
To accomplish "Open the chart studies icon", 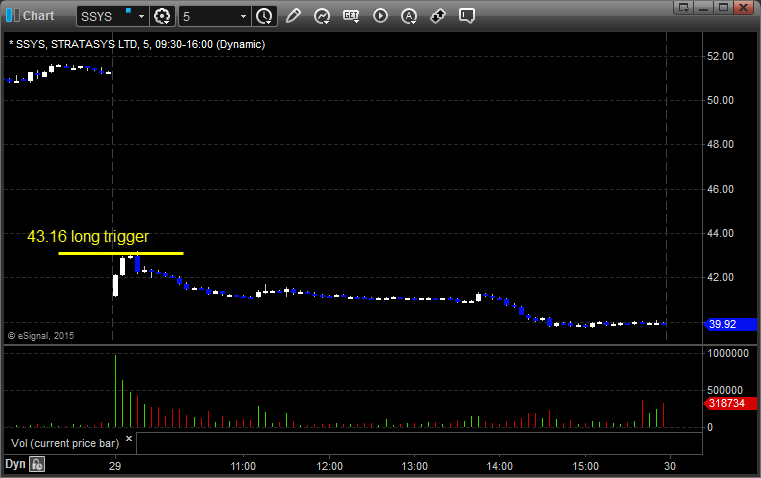I will 322,16.
